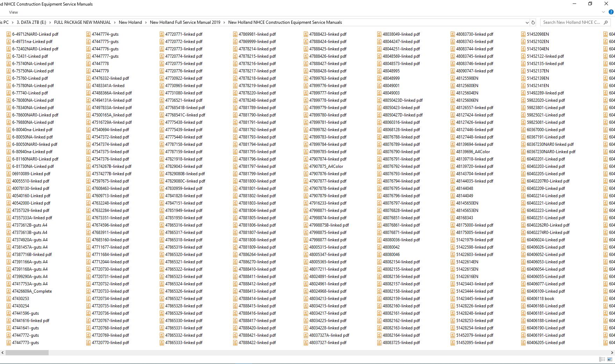615x364 pixels.
Task: Refresh the folder with the refresh button
Action: point(533,22)
